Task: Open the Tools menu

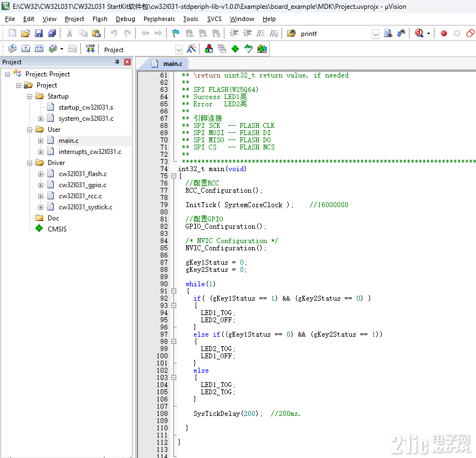Action: [191, 19]
